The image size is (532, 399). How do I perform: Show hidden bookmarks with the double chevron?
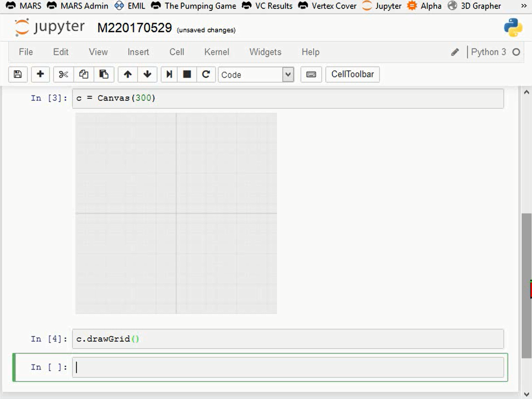click(524, 6)
